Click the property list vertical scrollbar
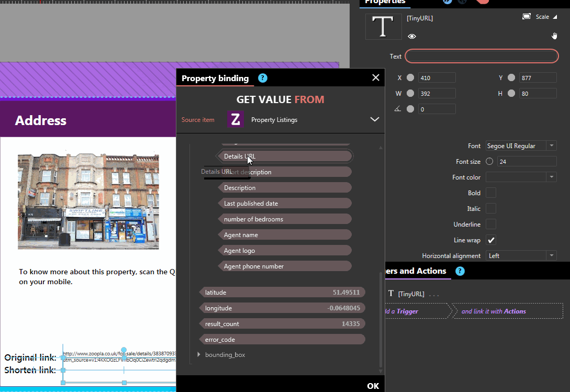Viewport: 570px width, 392px height. click(381, 320)
